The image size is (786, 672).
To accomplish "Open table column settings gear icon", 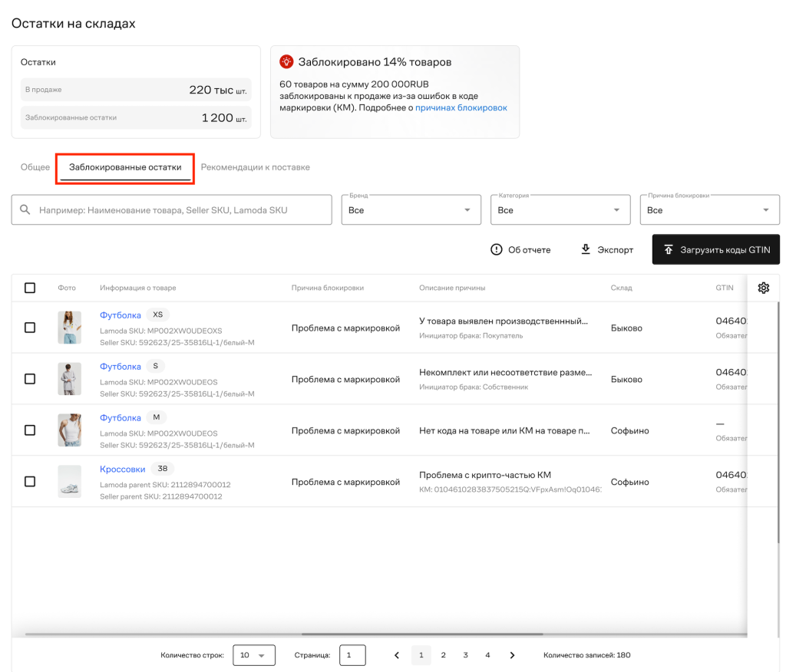I will pyautogui.click(x=764, y=288).
